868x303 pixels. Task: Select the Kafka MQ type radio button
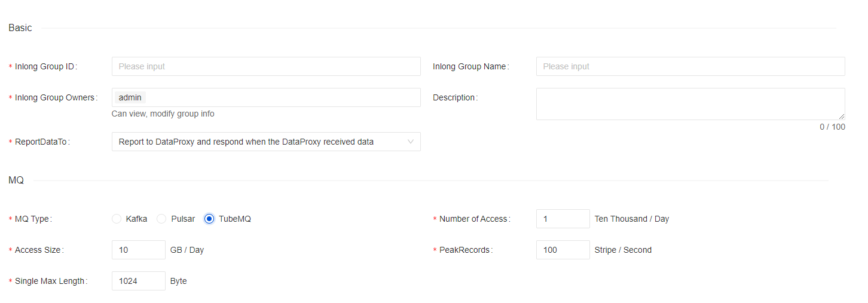[117, 219]
